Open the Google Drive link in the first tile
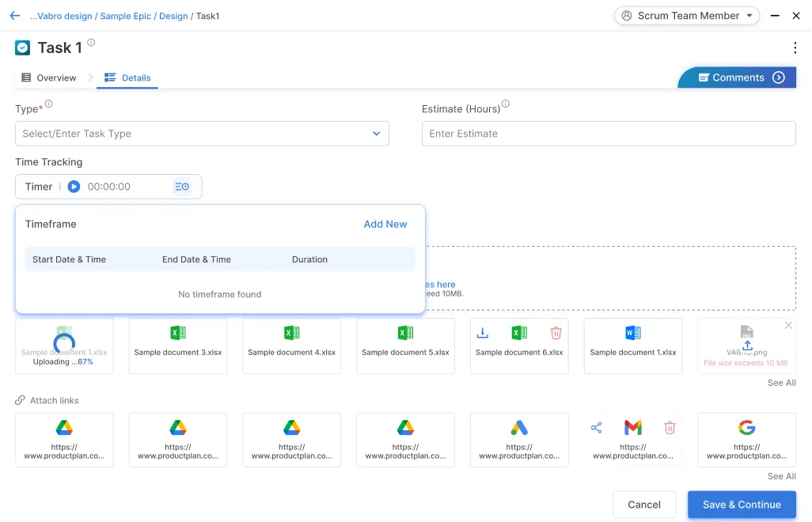The image size is (812, 522). click(x=64, y=427)
